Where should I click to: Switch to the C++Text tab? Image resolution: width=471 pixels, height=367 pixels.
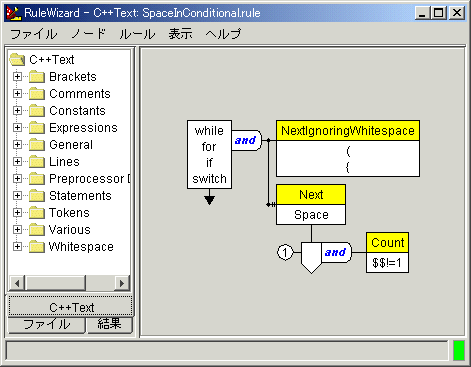tap(71, 306)
